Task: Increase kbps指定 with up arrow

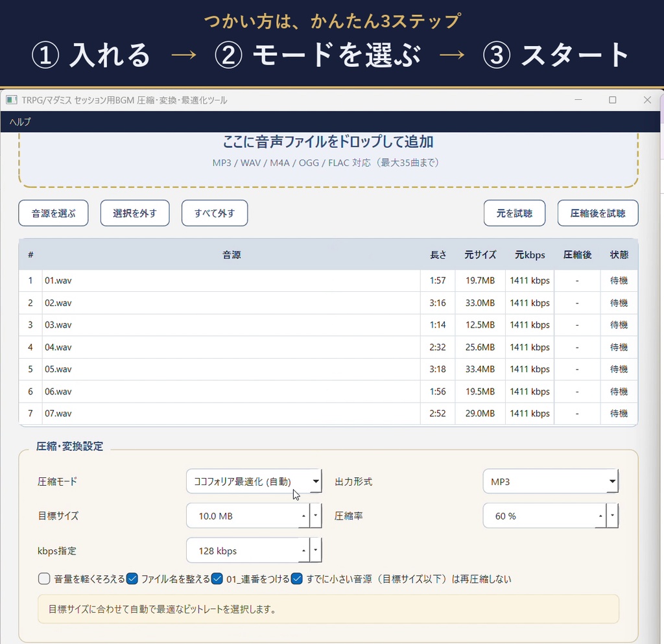Action: (303, 551)
